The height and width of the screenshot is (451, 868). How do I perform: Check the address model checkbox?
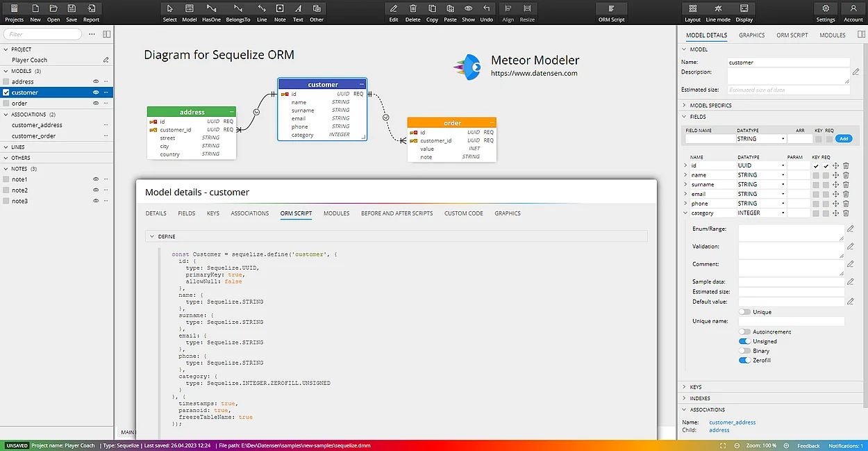coord(6,82)
